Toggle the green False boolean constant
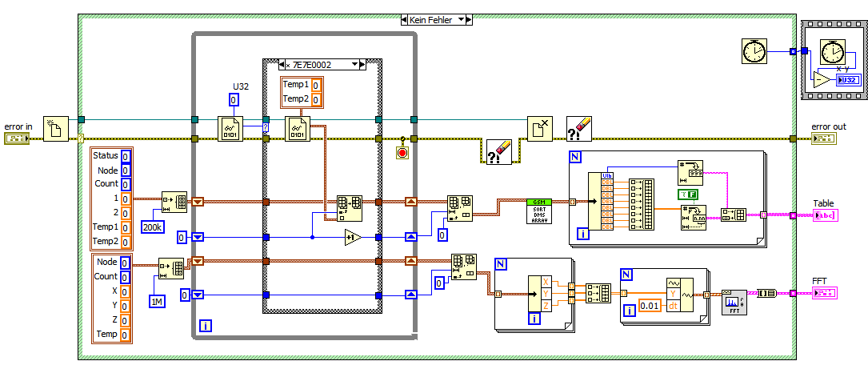 [x=688, y=195]
